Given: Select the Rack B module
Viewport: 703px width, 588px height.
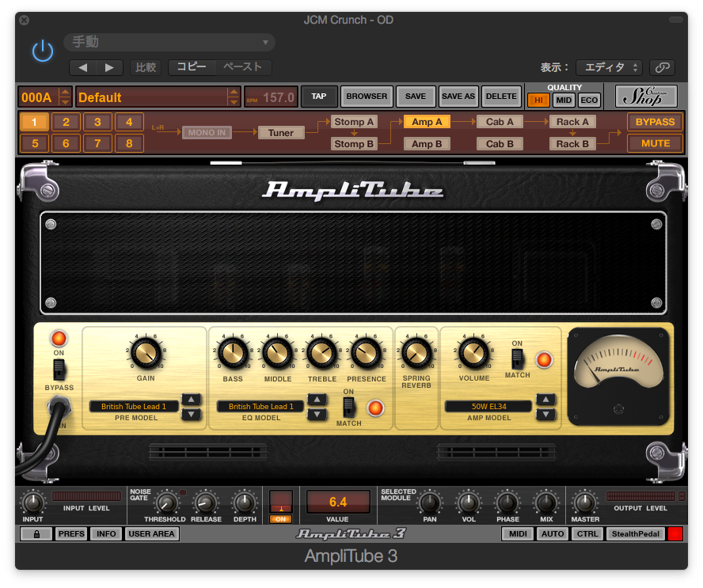Looking at the screenshot, I should point(572,144).
